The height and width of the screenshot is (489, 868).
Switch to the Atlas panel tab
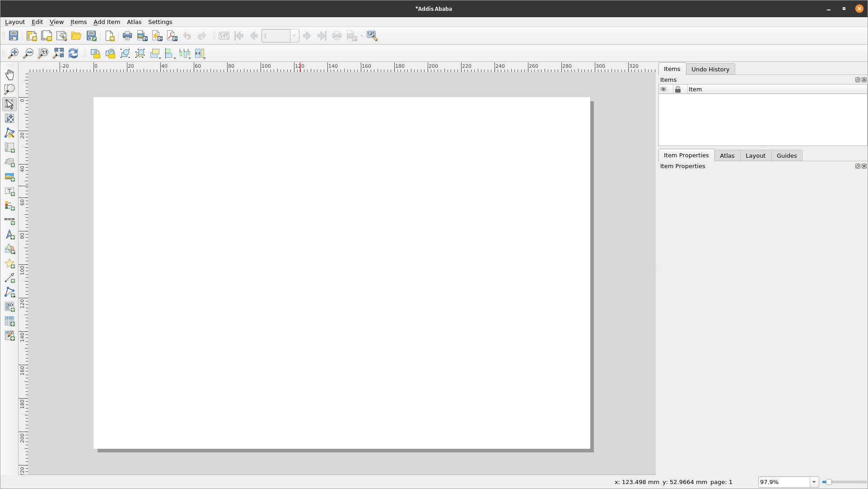(727, 155)
